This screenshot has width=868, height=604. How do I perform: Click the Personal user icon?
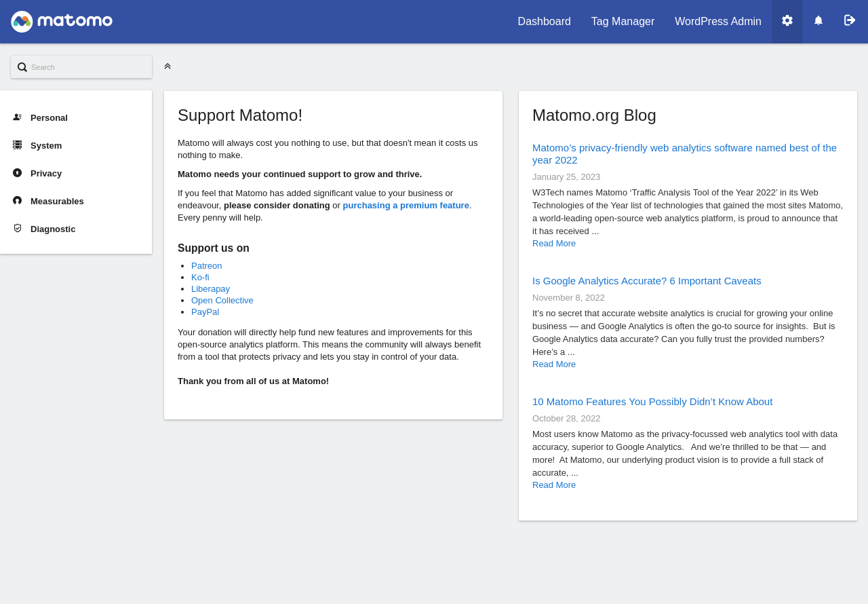tap(18, 117)
